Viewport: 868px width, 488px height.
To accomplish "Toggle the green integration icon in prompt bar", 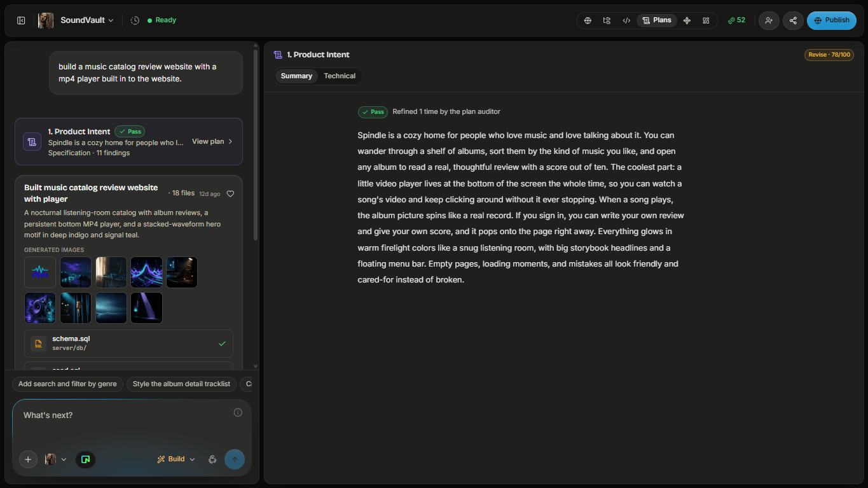I will tap(85, 459).
